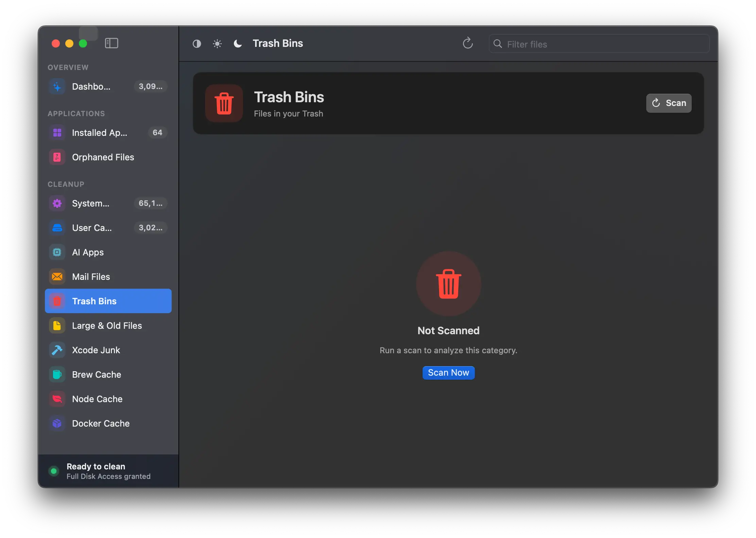Click the green full screen window button
This screenshot has width=756, height=538.
click(x=83, y=43)
